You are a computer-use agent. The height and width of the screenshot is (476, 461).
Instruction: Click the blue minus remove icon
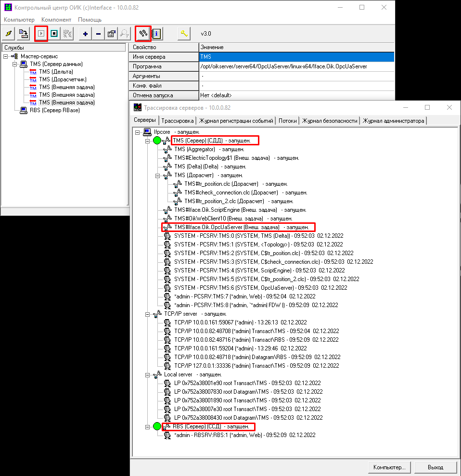click(x=98, y=34)
